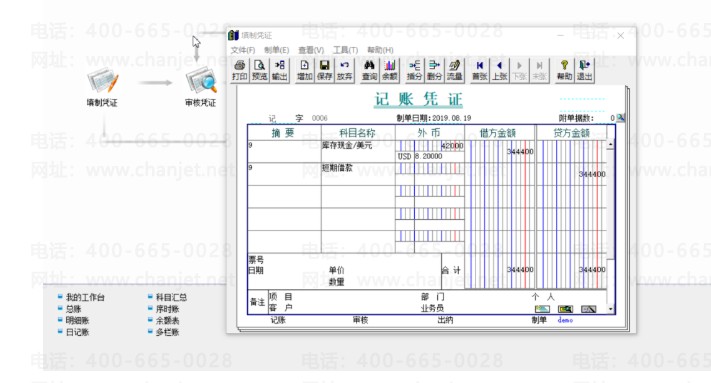Click the 退出 exit toolbar icon

pyautogui.click(x=584, y=71)
